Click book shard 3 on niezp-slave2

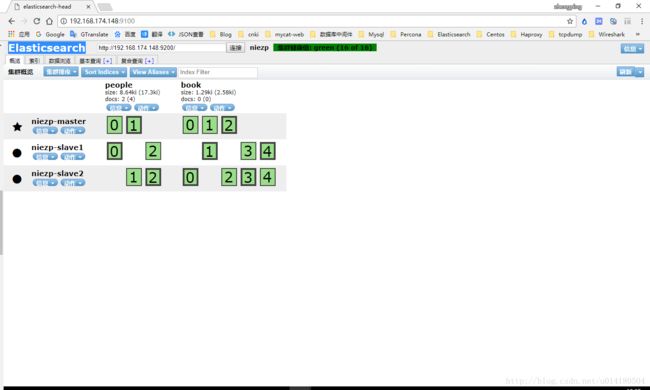click(248, 177)
